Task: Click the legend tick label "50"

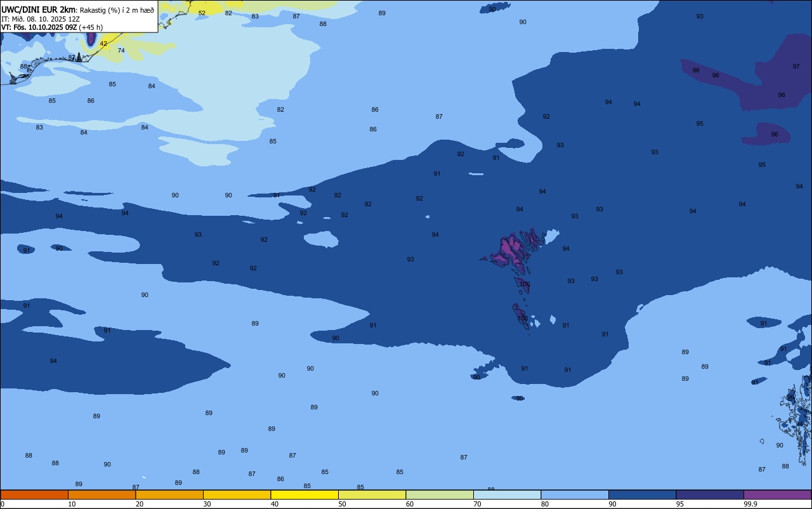Action: point(342,504)
